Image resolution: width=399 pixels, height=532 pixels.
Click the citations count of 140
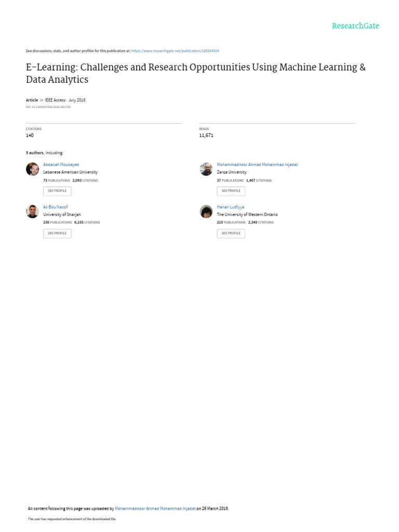pos(30,135)
